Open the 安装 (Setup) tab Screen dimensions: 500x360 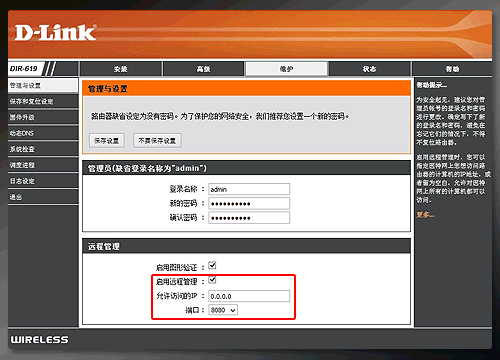121,69
